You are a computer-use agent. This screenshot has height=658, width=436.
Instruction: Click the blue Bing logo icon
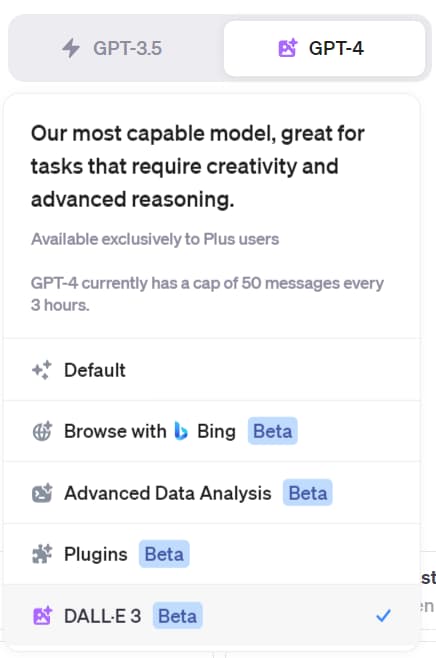coord(181,431)
